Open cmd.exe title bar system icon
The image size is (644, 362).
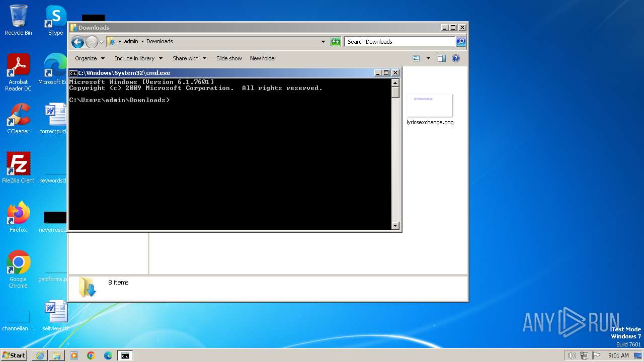pyautogui.click(x=73, y=73)
